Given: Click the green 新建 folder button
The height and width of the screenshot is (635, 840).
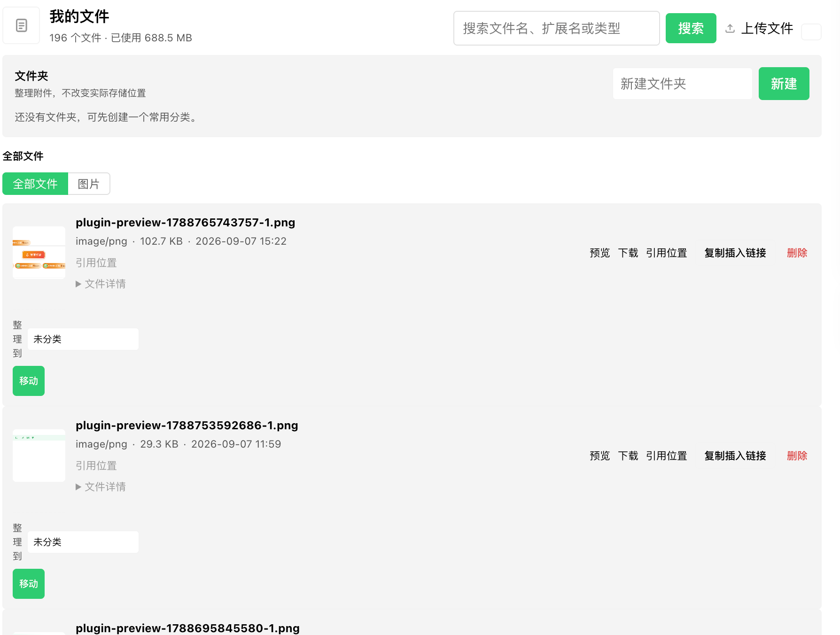Looking at the screenshot, I should click(784, 84).
